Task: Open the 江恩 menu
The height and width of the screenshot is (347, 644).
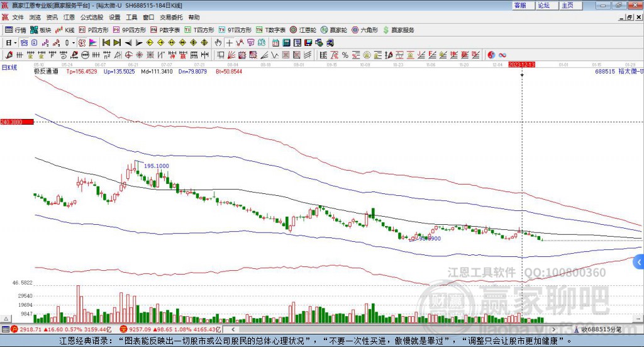Action: coord(69,17)
